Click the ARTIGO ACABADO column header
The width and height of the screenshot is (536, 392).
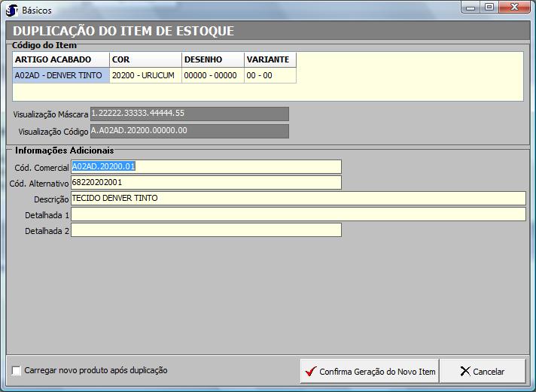pos(60,59)
